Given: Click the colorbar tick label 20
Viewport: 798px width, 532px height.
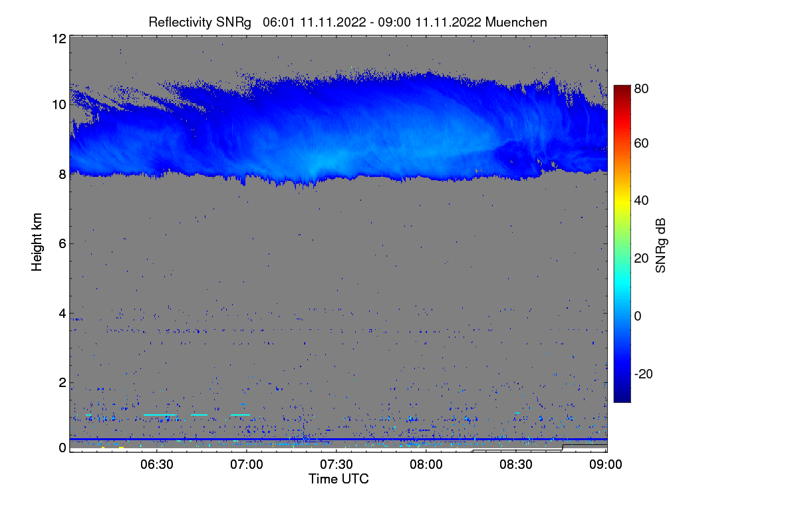Looking at the screenshot, I should [x=642, y=259].
